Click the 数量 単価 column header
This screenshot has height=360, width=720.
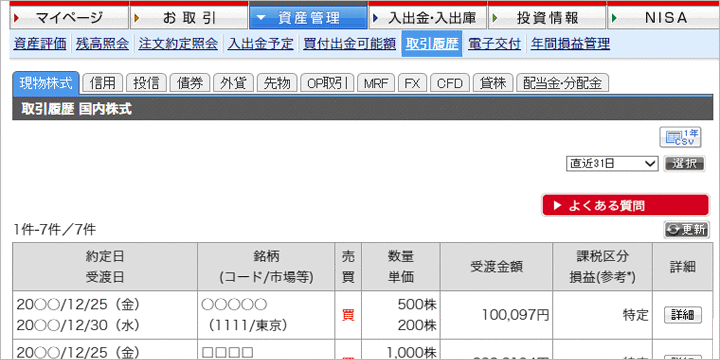point(401,267)
